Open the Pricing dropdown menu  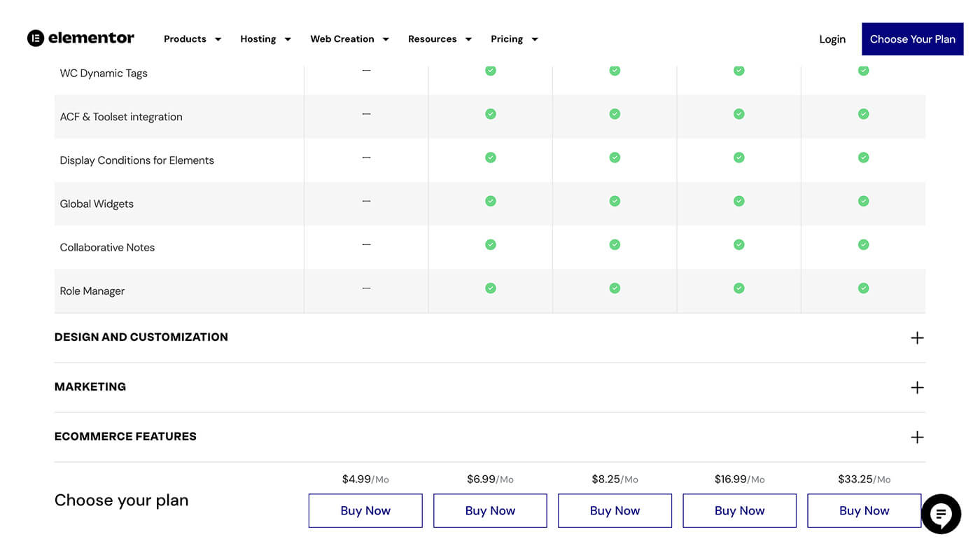(514, 39)
